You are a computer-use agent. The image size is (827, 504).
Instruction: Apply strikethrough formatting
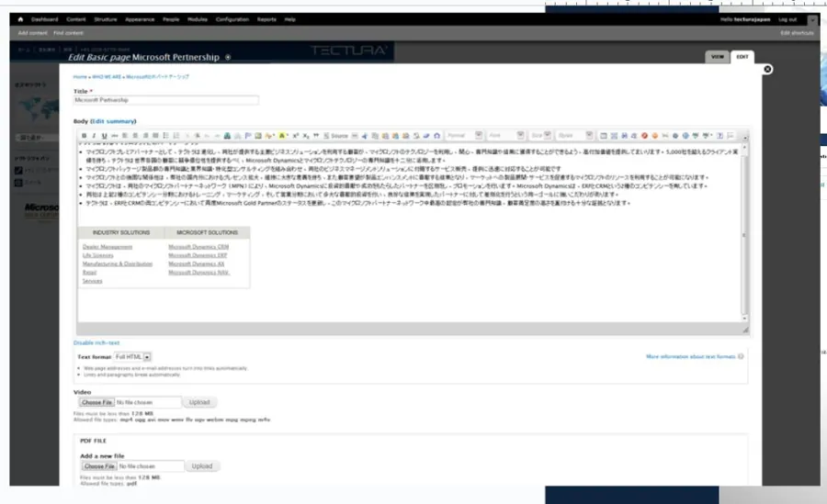115,136
